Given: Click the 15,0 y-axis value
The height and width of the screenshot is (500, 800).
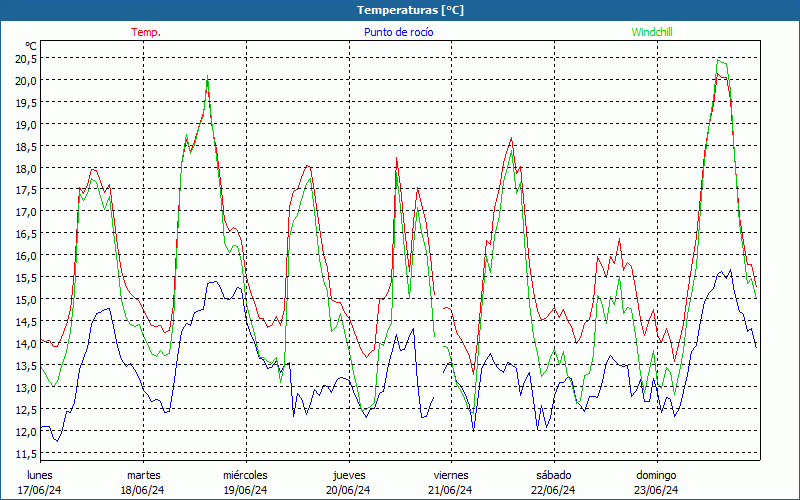Looking at the screenshot, I should pos(26,299).
